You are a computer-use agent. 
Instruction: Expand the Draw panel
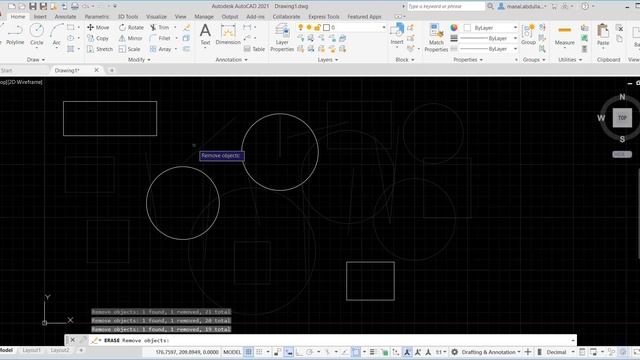click(x=36, y=60)
